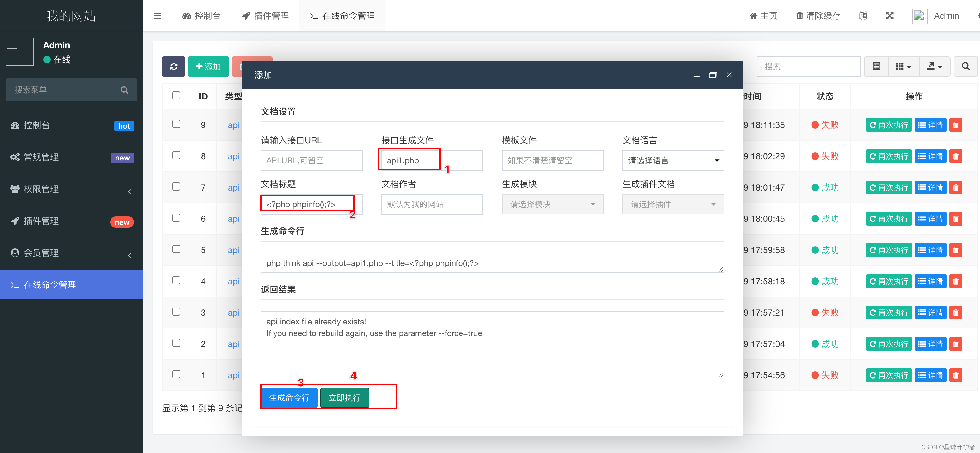This screenshot has height=453, width=980.
Task: Open details for row 6
Action: coord(930,219)
